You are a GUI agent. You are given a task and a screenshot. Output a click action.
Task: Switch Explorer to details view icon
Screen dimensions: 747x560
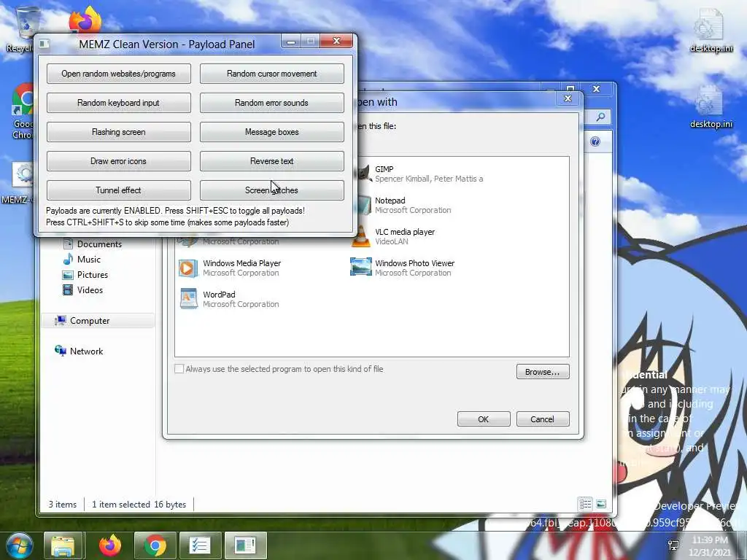586,504
